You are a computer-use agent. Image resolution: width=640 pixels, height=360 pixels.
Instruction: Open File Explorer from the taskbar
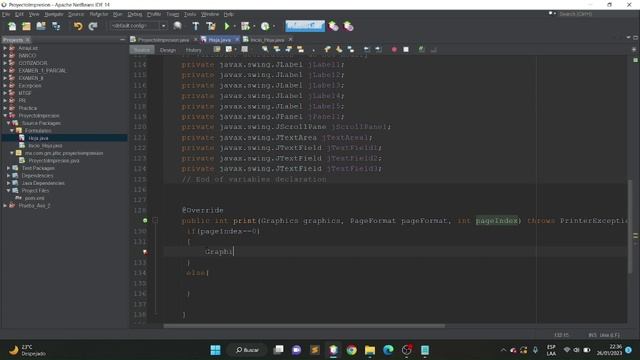pyautogui.click(x=370, y=350)
